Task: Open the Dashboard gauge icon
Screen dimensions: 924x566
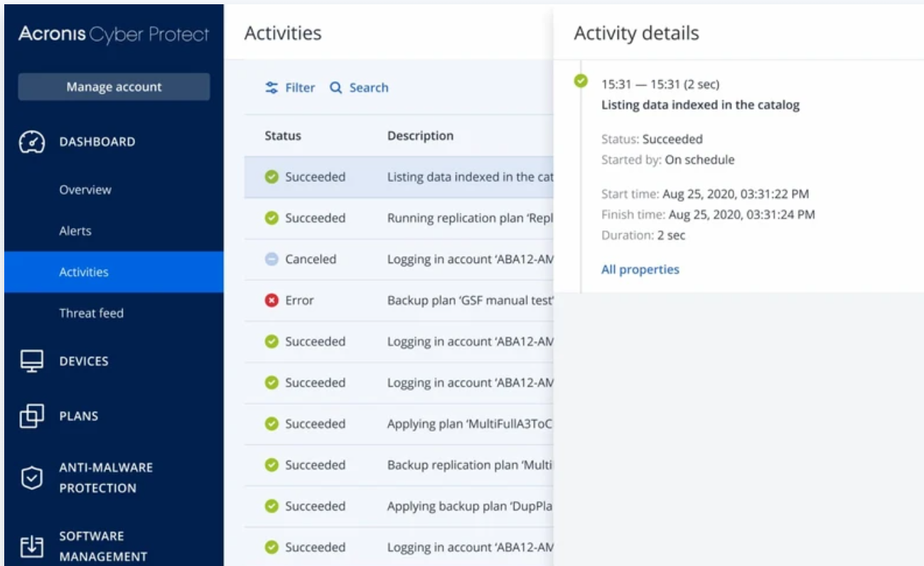Action: pos(32,141)
